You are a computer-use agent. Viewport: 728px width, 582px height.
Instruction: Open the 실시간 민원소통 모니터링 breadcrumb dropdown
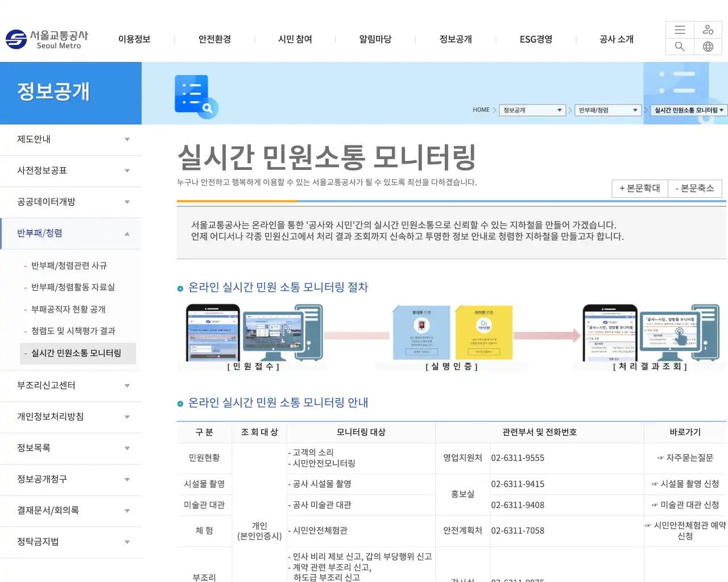click(x=689, y=110)
